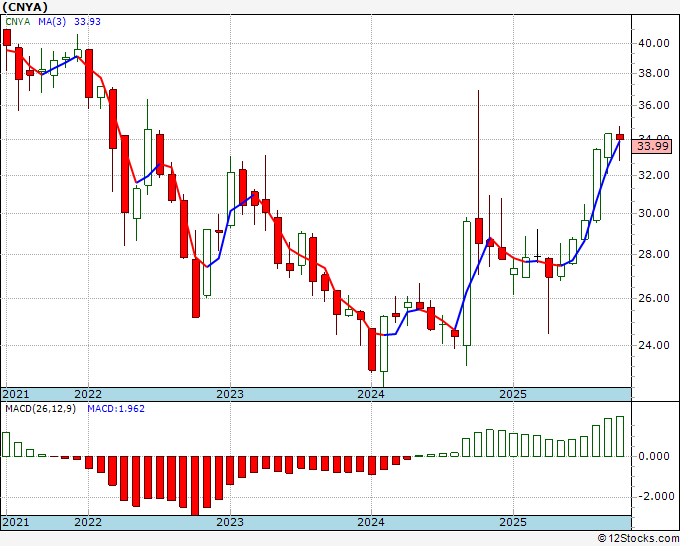Click the tallest green MACD bar at far right

[620, 436]
